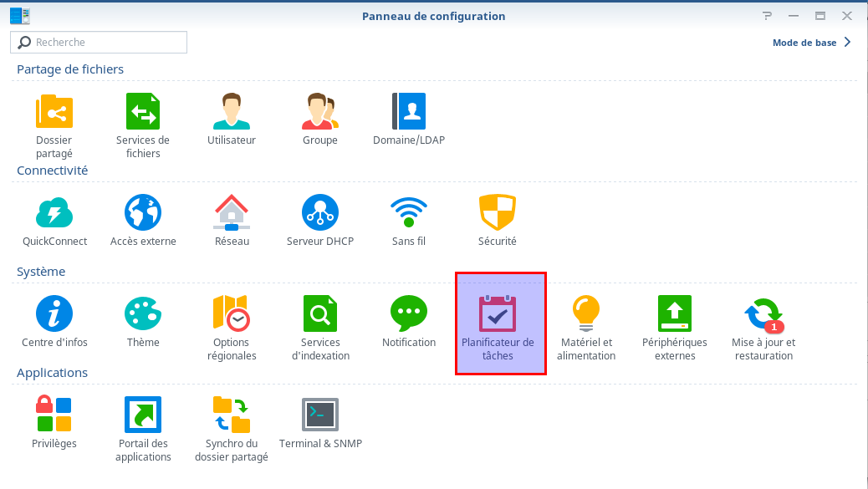Open Matériel et alimentation
Screen dimensions: 868x489
(585, 313)
